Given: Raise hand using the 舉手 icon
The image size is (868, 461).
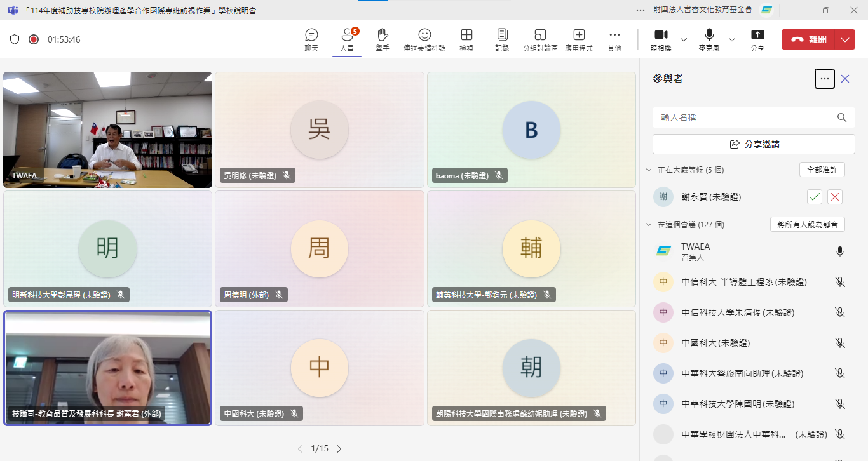Looking at the screenshot, I should (382, 39).
